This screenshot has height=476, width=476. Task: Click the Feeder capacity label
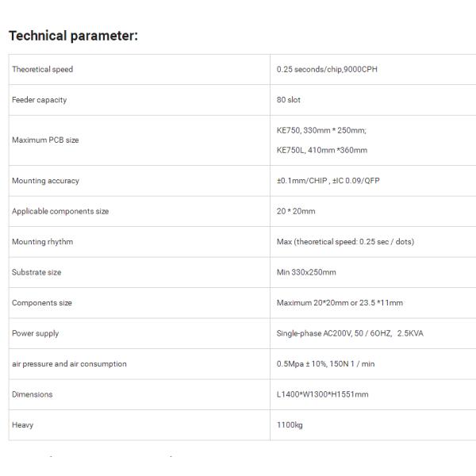click(x=39, y=100)
